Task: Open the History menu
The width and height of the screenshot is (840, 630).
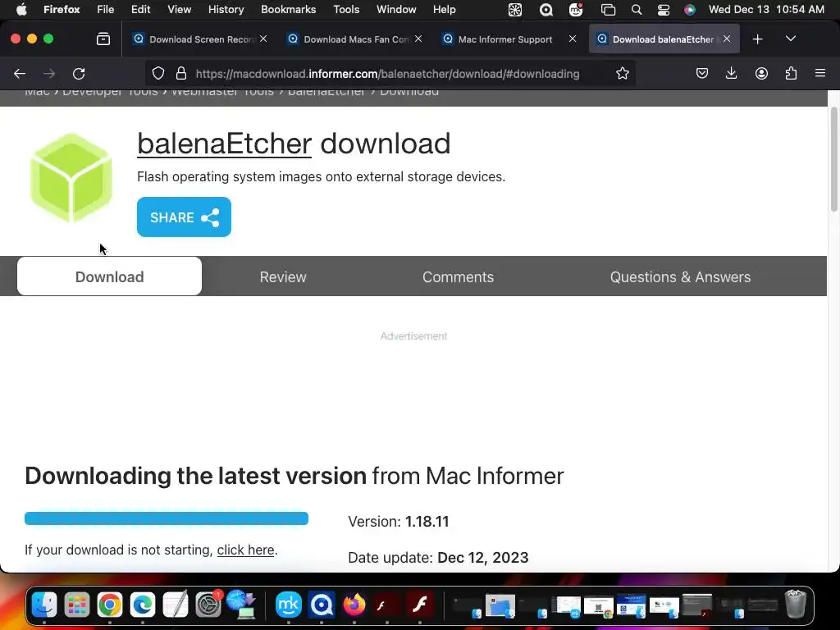Action: click(x=226, y=9)
